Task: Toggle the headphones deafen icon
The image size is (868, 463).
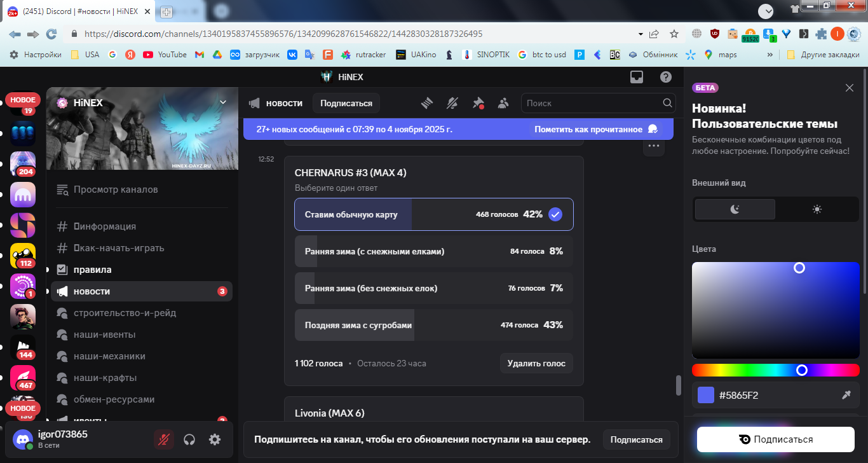Action: [189, 439]
